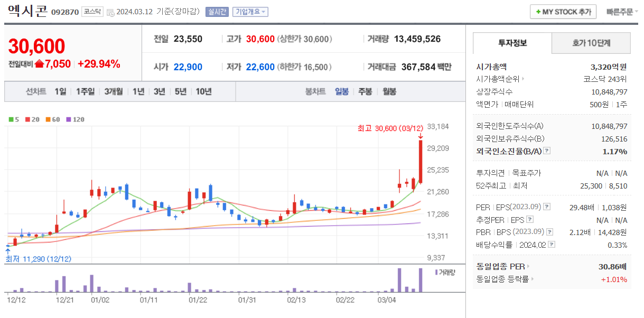Expand the 빠른주문 quick order menu
Image resolution: width=644 pixels, height=318 pixels.
[622, 12]
